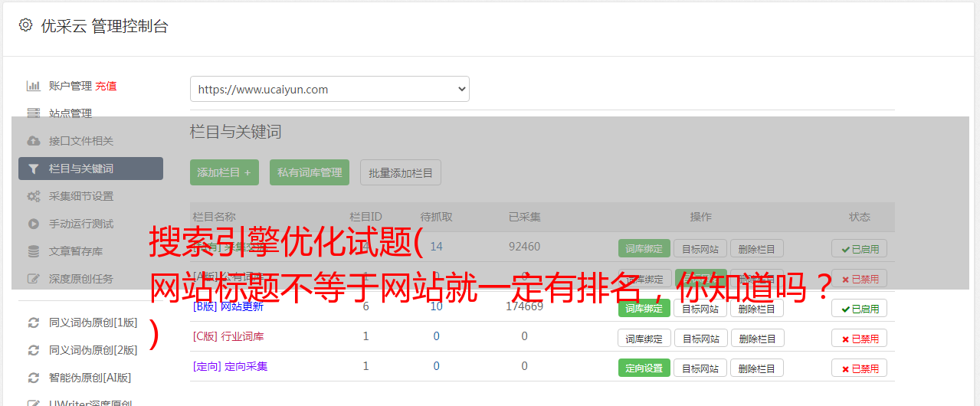Click the server icon beside 站点管理
Image resolution: width=980 pixels, height=406 pixels.
[x=33, y=113]
